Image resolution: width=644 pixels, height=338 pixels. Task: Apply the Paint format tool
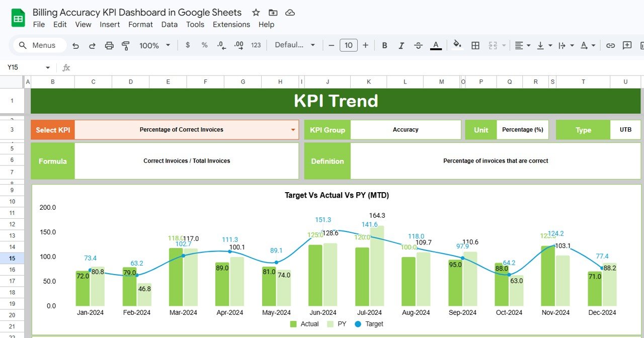click(x=126, y=45)
